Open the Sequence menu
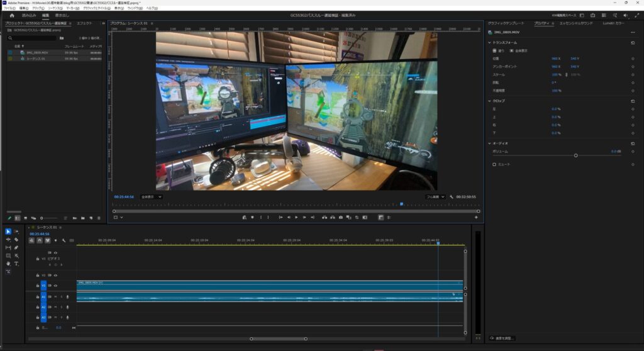The width and height of the screenshot is (644, 351). click(x=55, y=8)
